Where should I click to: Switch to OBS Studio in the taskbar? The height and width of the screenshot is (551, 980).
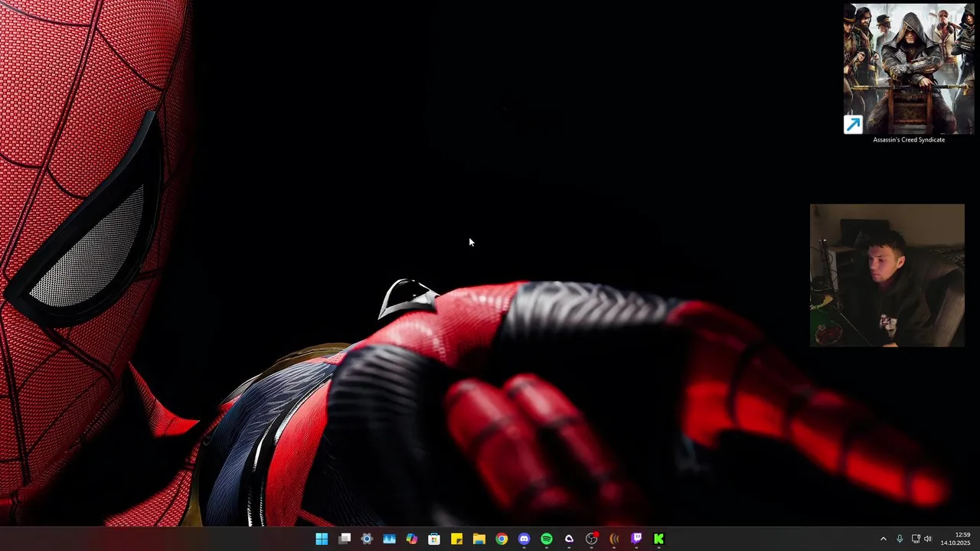tap(591, 539)
